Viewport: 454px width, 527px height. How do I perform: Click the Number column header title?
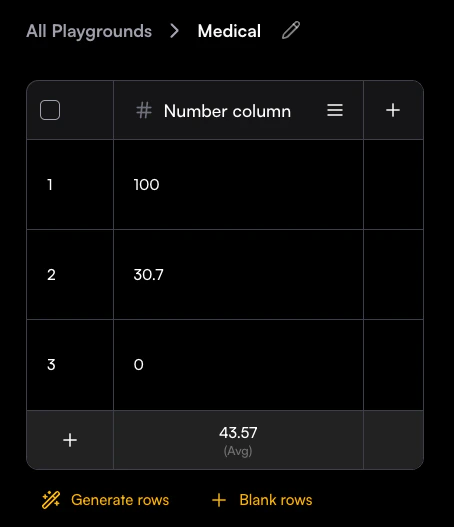tap(227, 111)
